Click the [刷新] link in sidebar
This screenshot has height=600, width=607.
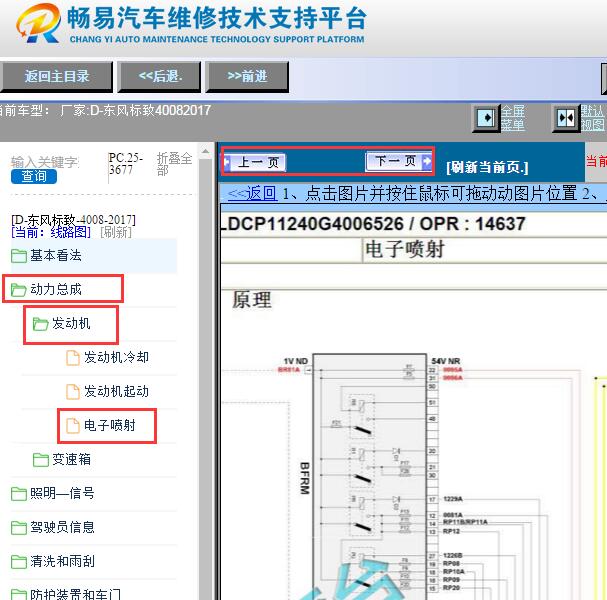coord(116,232)
